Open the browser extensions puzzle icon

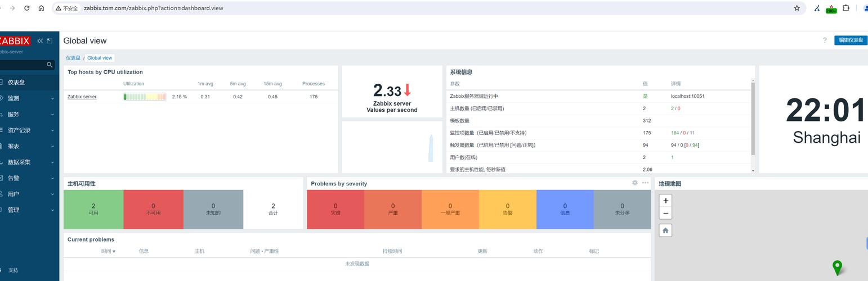click(x=846, y=8)
